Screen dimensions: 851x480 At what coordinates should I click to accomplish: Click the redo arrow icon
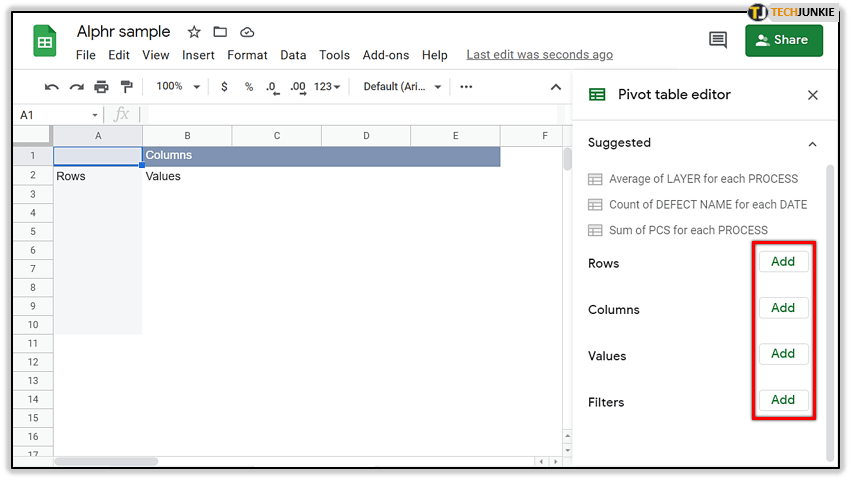(76, 87)
